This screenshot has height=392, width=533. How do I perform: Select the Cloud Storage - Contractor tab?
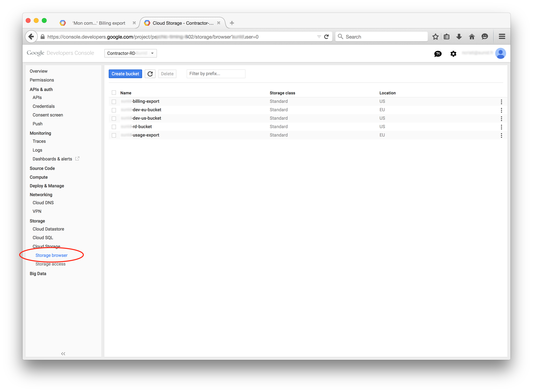pyautogui.click(x=182, y=23)
